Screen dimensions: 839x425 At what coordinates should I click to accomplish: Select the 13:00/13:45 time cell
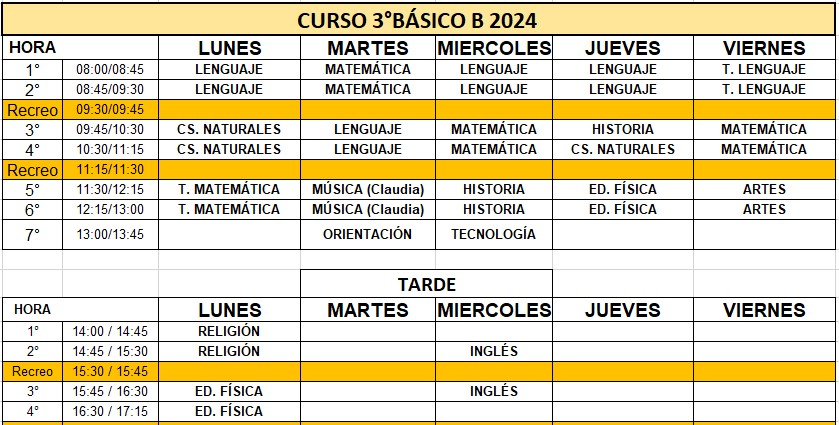point(110,234)
